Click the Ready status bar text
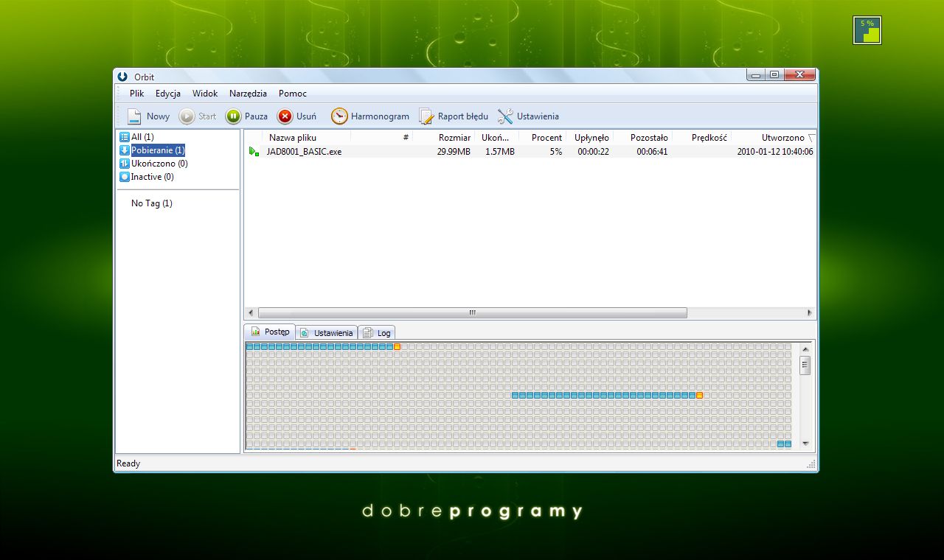 (128, 463)
